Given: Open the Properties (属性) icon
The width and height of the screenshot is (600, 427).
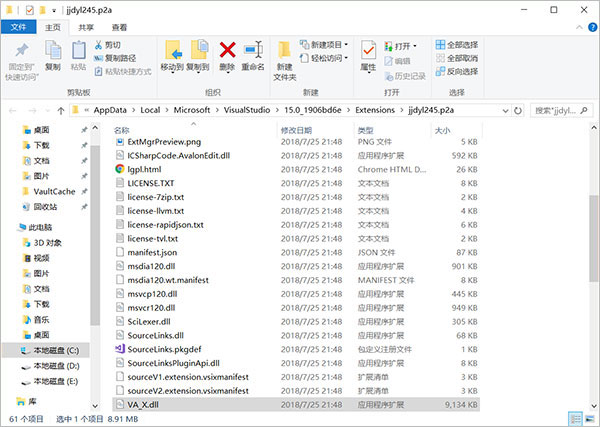Looking at the screenshot, I should click(368, 53).
